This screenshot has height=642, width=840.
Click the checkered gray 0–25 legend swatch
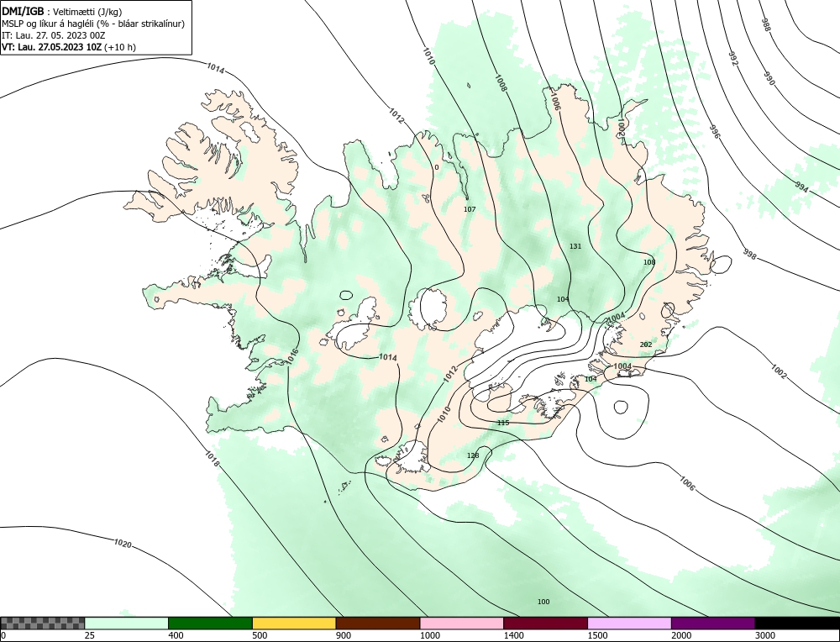pos(42,623)
